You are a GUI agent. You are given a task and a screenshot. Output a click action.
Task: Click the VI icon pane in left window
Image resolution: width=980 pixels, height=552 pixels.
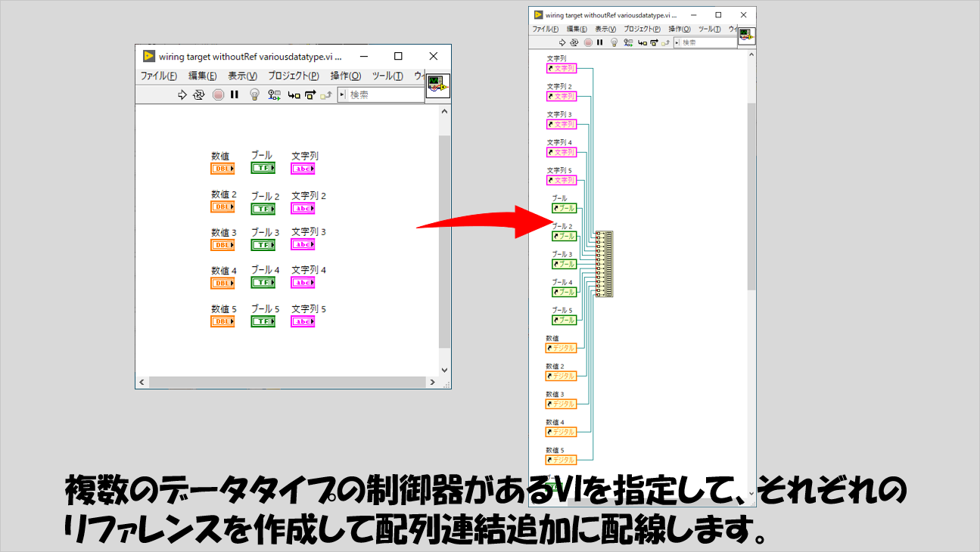(x=437, y=85)
